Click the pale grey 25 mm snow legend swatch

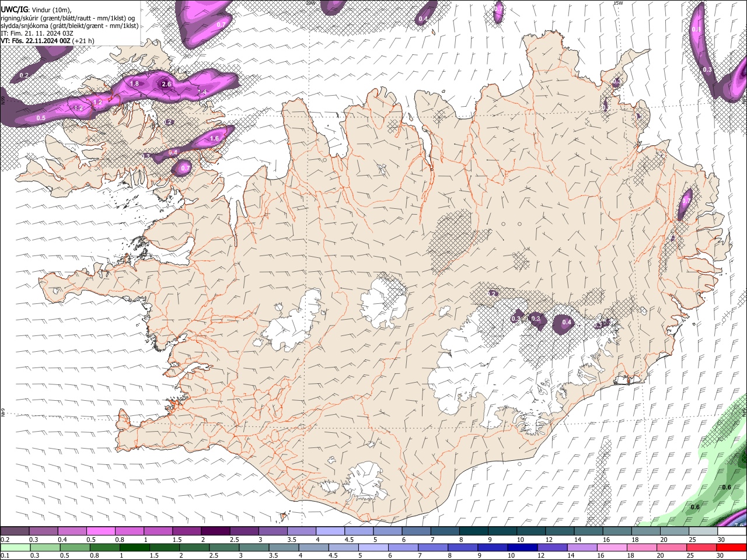pyautogui.click(x=704, y=531)
